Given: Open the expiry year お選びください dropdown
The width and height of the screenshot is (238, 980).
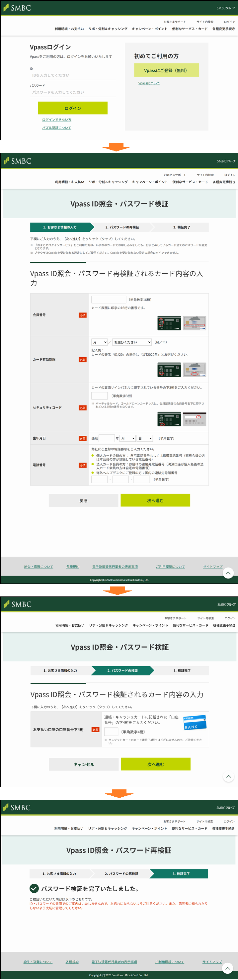Looking at the screenshot, I should (132, 342).
